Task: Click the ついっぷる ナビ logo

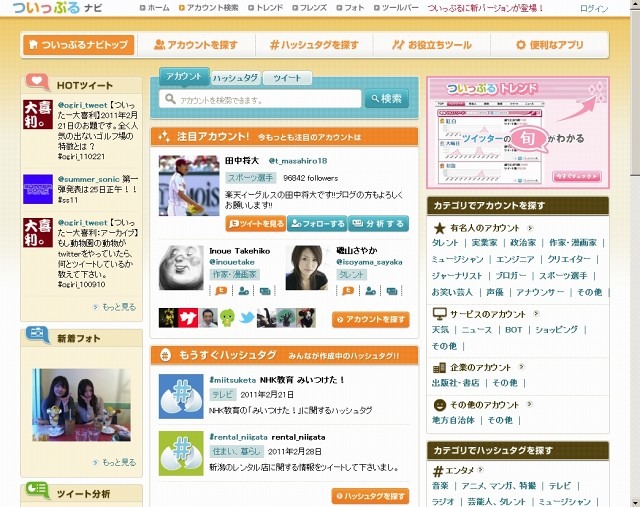Action: 57,7
